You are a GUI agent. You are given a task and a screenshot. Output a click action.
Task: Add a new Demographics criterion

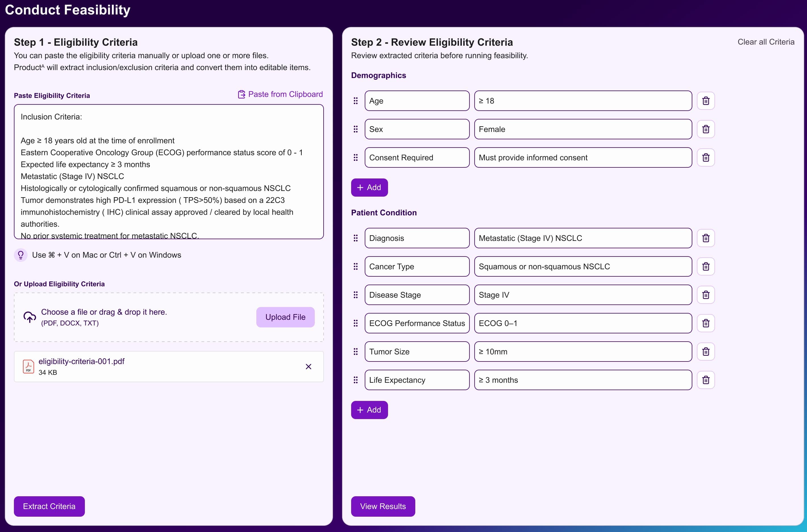[369, 187]
